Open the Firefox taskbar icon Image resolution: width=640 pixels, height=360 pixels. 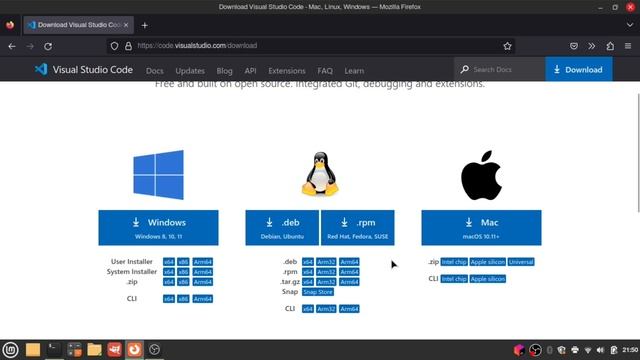coord(134,350)
